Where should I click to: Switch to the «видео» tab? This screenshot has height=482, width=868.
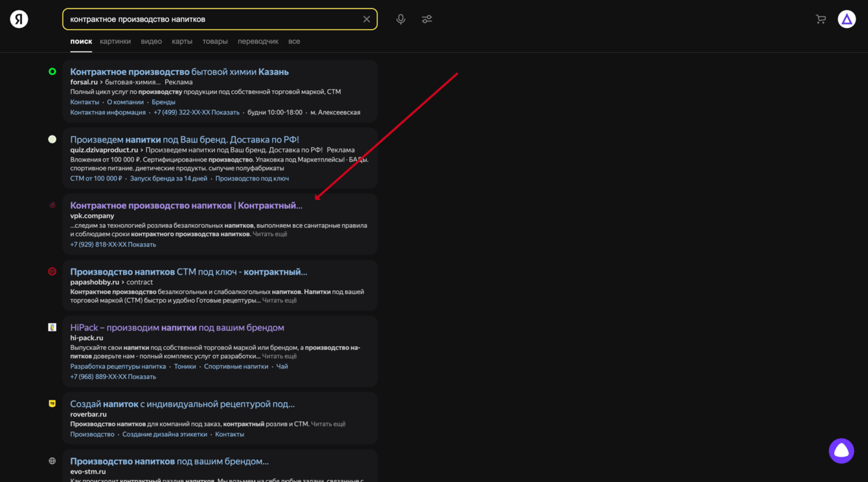[x=152, y=41]
